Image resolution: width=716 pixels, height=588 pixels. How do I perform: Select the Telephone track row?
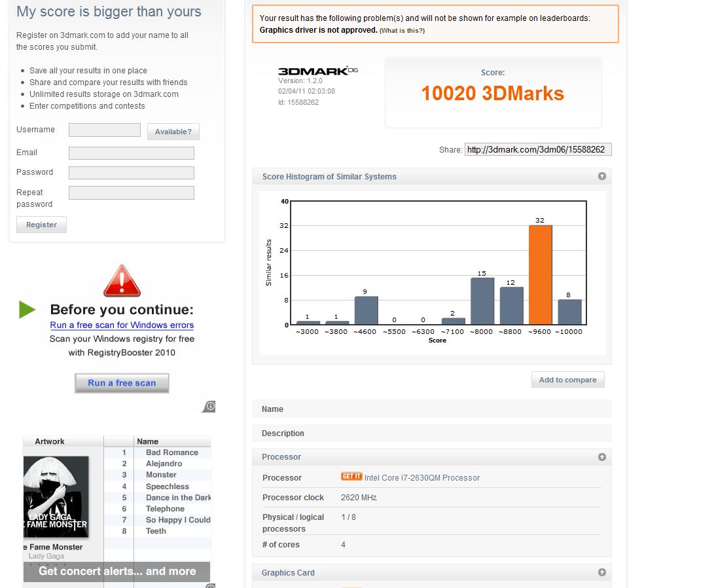(158, 509)
